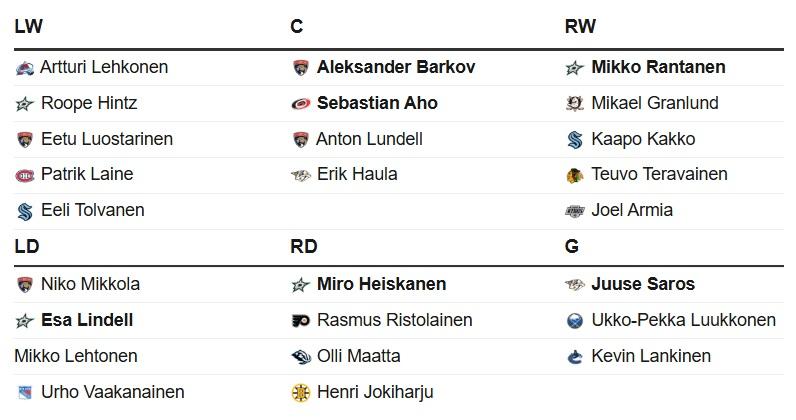
Task: Open Aleksander Barkov player link
Action: (396, 67)
